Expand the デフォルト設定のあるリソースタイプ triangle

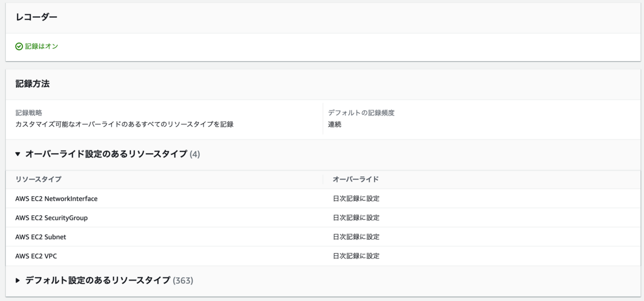point(18,281)
